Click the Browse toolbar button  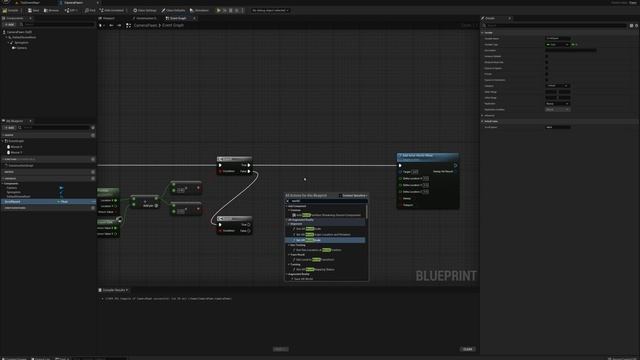(51, 10)
